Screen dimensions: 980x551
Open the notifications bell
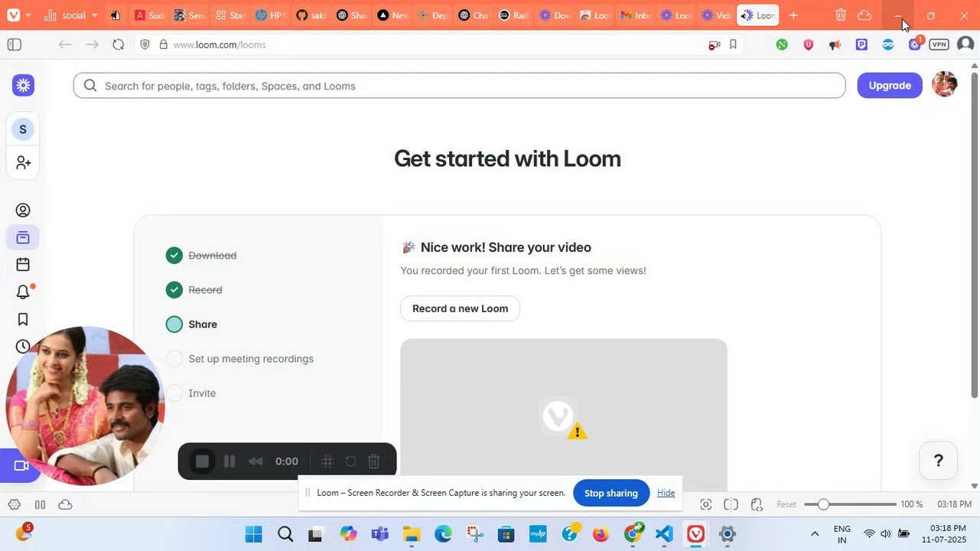[x=23, y=292]
